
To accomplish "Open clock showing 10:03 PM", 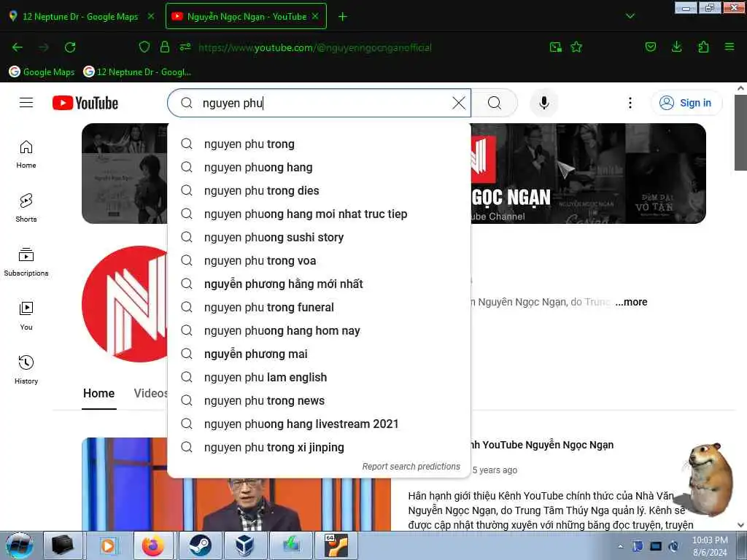I will click(710, 546).
